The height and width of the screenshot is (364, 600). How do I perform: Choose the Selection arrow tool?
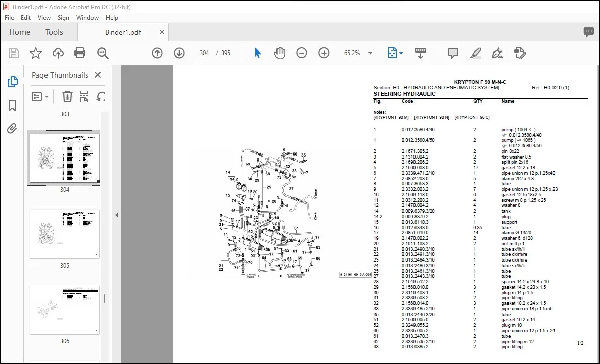257,53
